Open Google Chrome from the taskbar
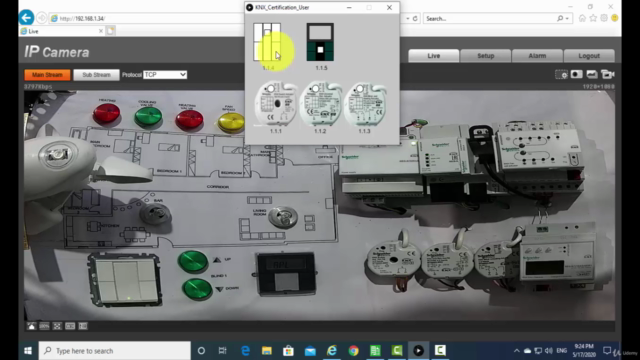This screenshot has height=360, width=640. [353, 351]
